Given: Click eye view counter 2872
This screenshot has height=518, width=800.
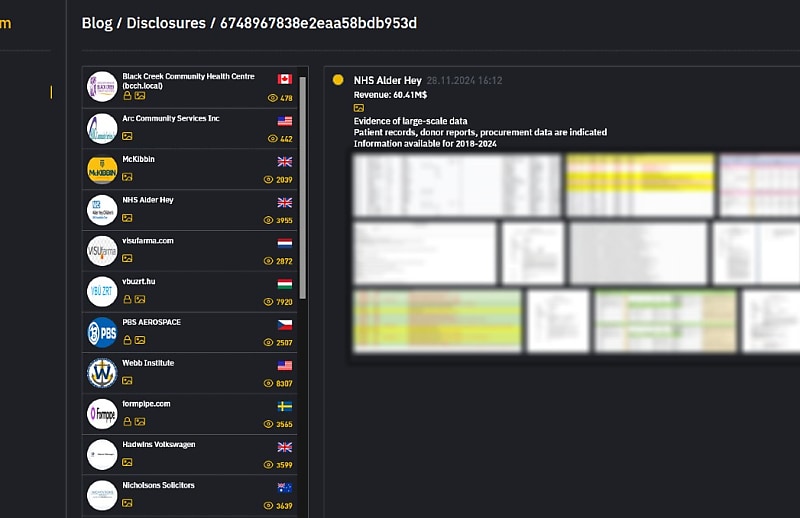Looking at the screenshot, I should click(x=278, y=261).
